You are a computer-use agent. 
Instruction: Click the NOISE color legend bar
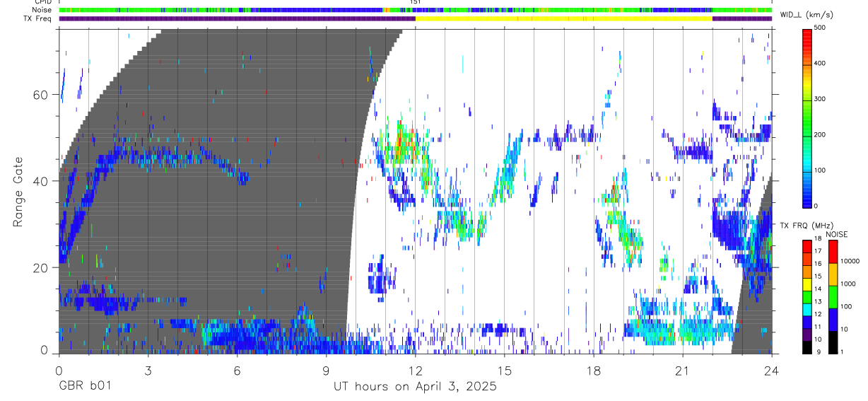point(833,296)
